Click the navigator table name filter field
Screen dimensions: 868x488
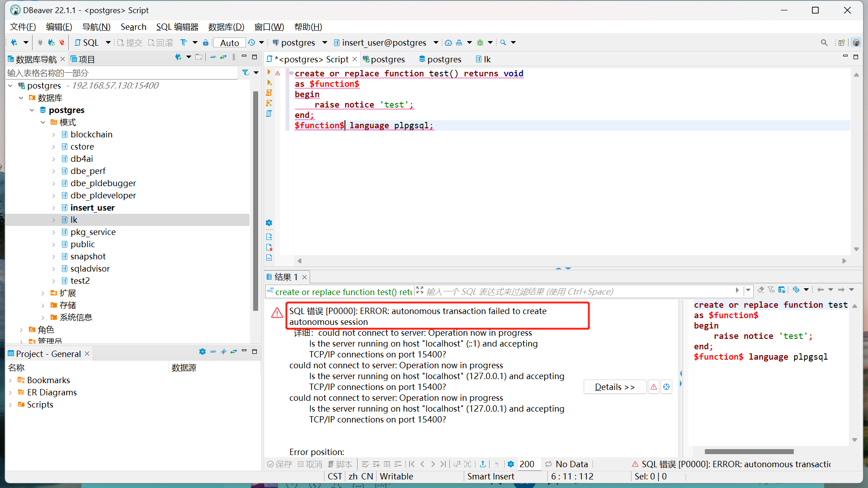click(x=121, y=73)
